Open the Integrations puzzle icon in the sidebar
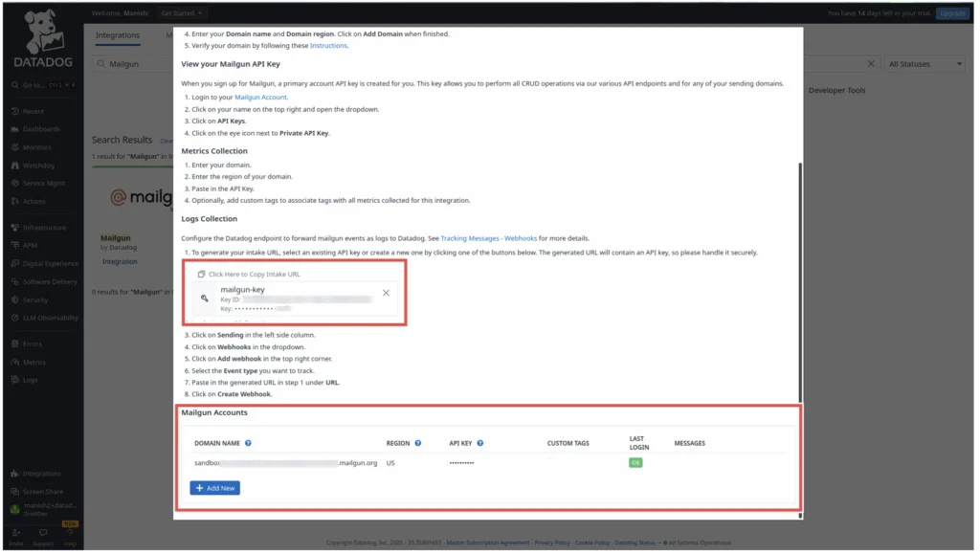980x554 pixels. click(x=15, y=474)
